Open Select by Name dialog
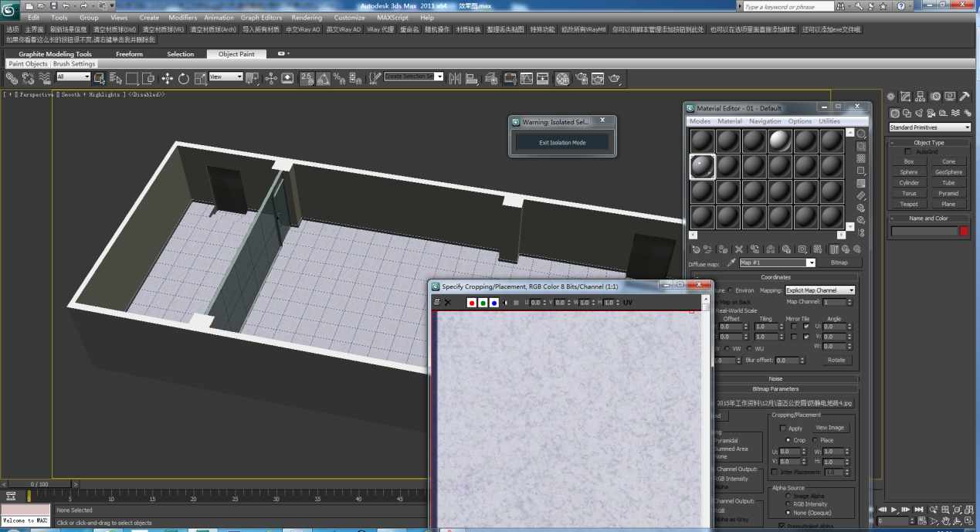Image resolution: width=980 pixels, height=532 pixels. click(115, 78)
